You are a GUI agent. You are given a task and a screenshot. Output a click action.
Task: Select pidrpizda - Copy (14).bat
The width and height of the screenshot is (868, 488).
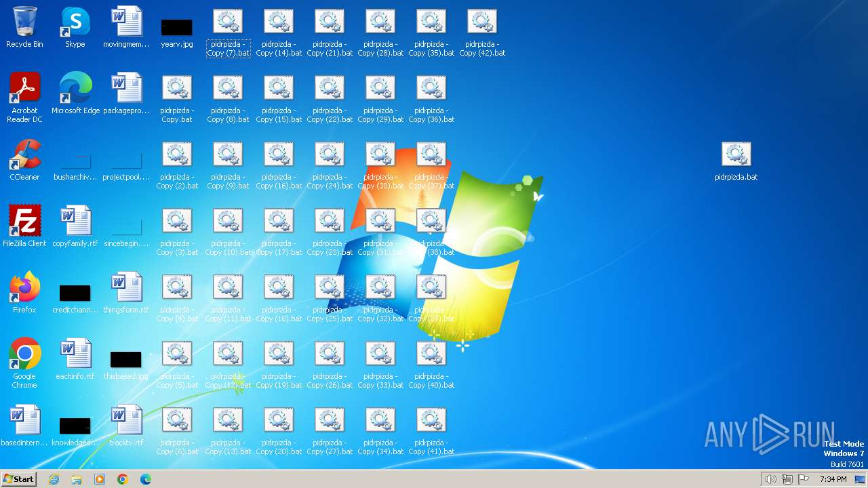tap(279, 31)
